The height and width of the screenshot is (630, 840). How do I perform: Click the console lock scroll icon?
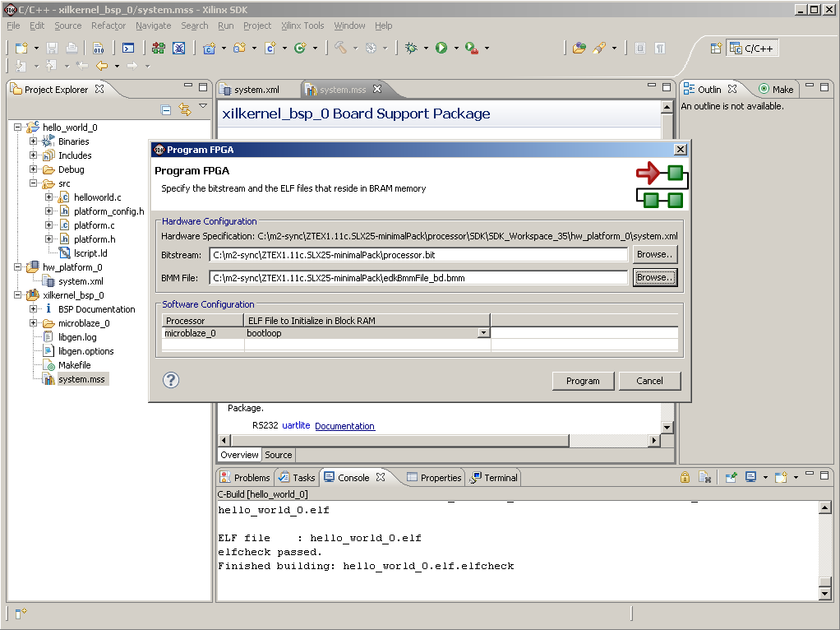(x=685, y=477)
